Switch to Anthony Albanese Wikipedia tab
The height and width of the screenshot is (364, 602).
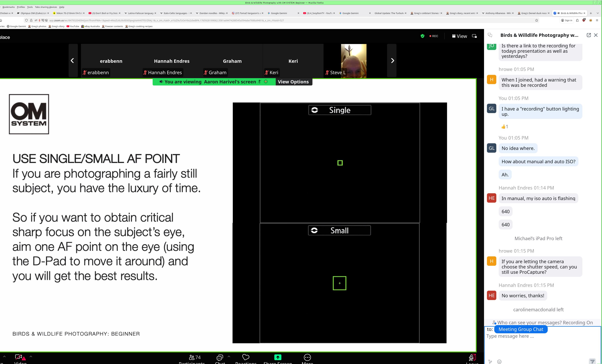[x=498, y=13]
